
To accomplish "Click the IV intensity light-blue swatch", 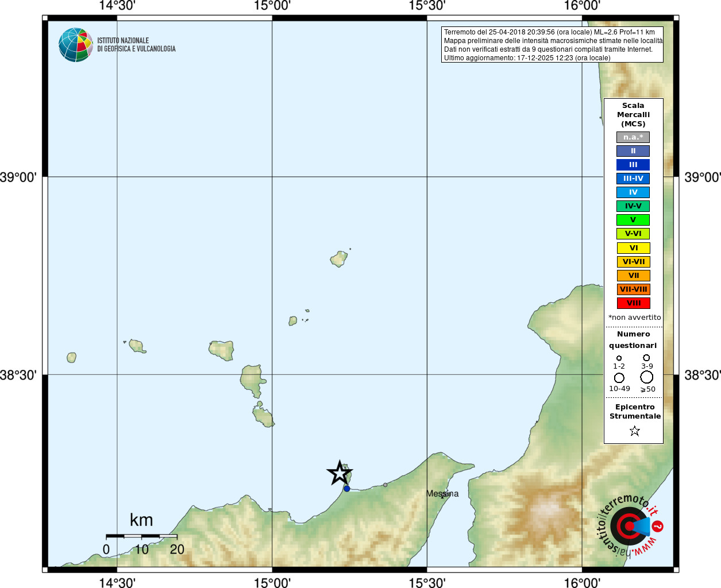I will [633, 192].
